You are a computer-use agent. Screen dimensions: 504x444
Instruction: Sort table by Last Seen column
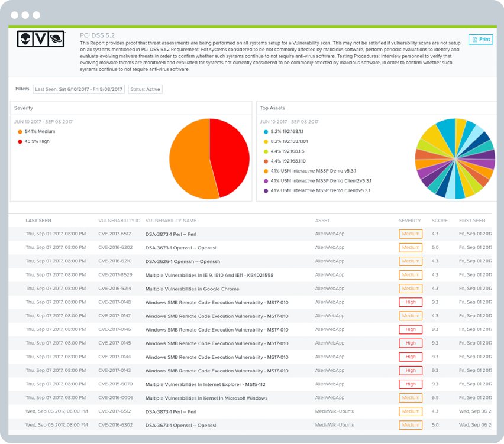pyautogui.click(x=38, y=221)
